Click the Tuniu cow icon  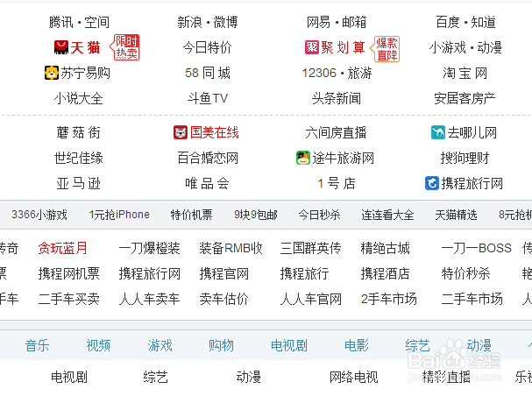pyautogui.click(x=303, y=158)
